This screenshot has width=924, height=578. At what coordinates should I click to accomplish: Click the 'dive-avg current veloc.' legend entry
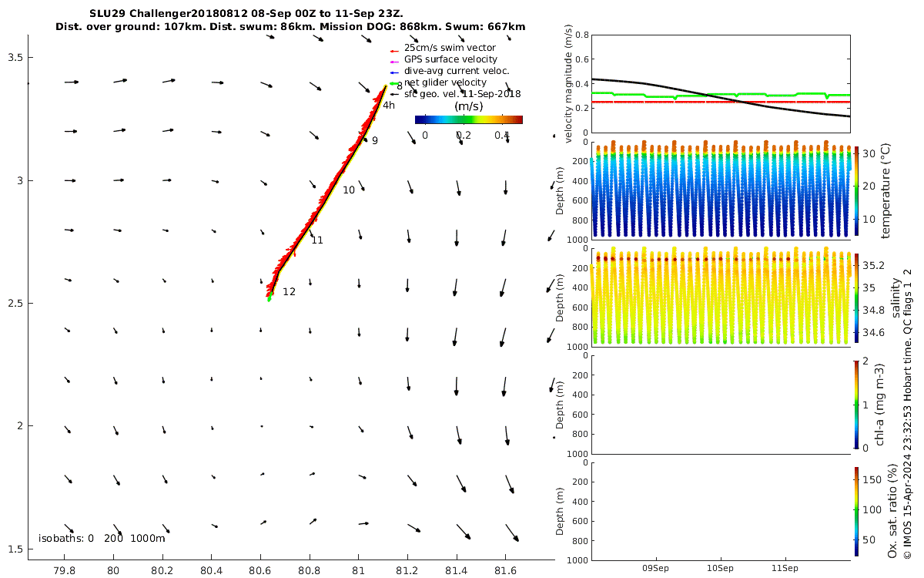[x=457, y=71]
